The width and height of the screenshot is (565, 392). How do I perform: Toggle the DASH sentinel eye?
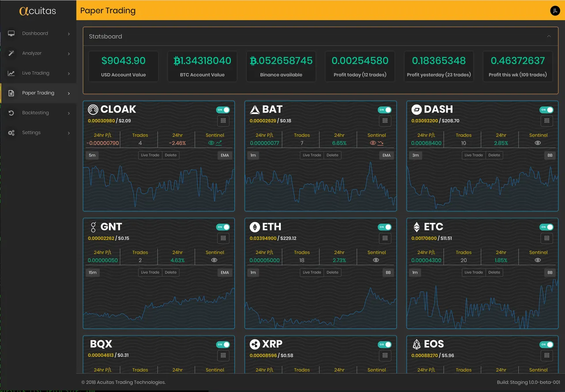(538, 143)
